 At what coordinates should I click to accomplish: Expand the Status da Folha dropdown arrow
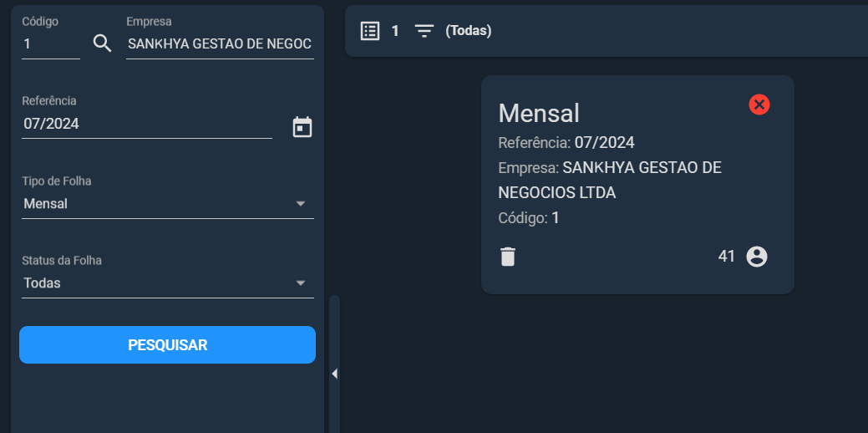pyautogui.click(x=301, y=283)
